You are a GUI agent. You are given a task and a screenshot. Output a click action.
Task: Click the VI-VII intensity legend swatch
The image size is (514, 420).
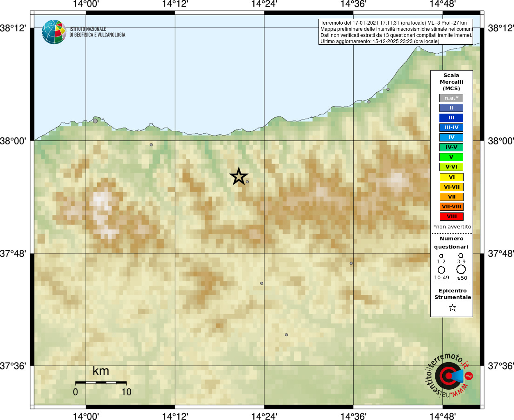tap(451, 187)
